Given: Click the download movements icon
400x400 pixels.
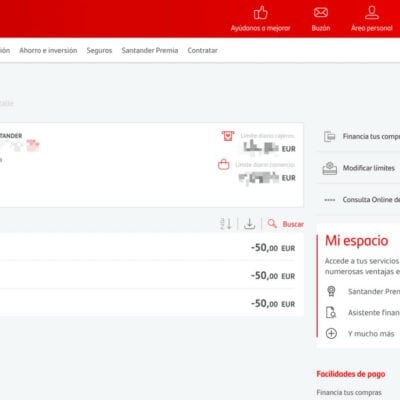Looking at the screenshot, I should click(249, 224).
